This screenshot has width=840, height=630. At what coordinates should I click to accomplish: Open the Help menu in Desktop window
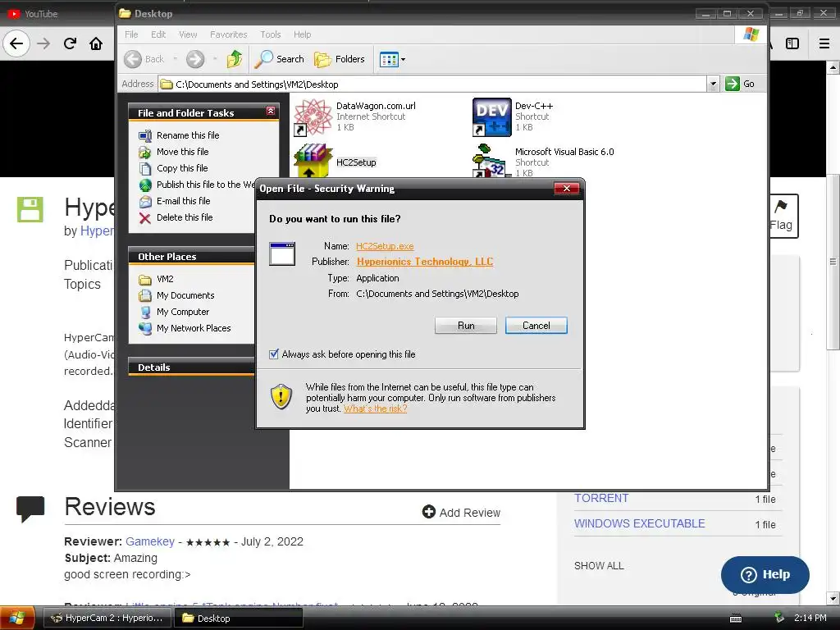tap(302, 34)
